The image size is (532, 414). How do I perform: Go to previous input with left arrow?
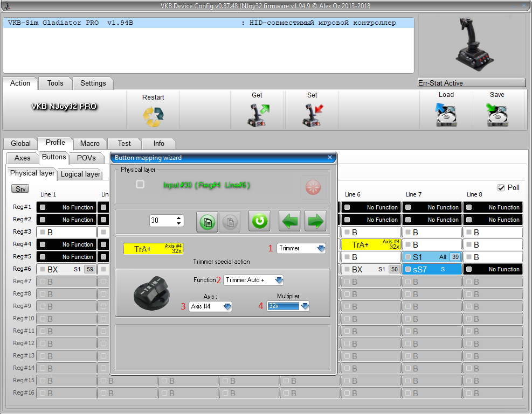(289, 221)
